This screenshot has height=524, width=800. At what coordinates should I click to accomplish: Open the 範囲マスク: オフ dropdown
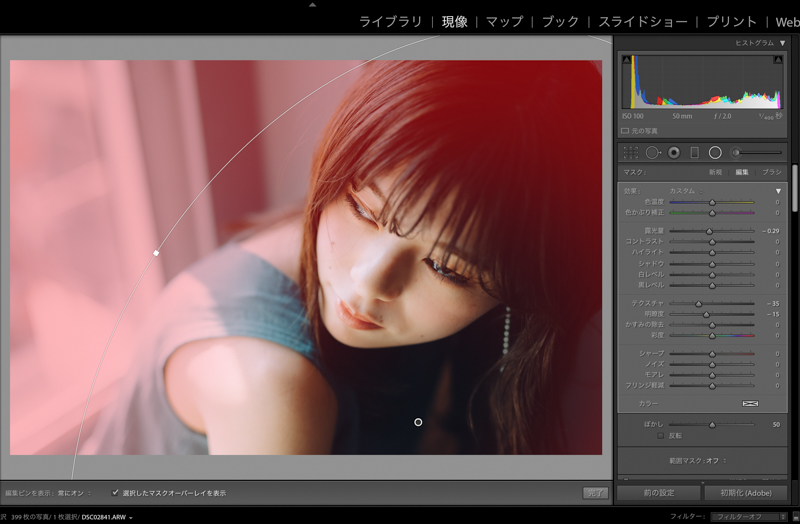697,461
